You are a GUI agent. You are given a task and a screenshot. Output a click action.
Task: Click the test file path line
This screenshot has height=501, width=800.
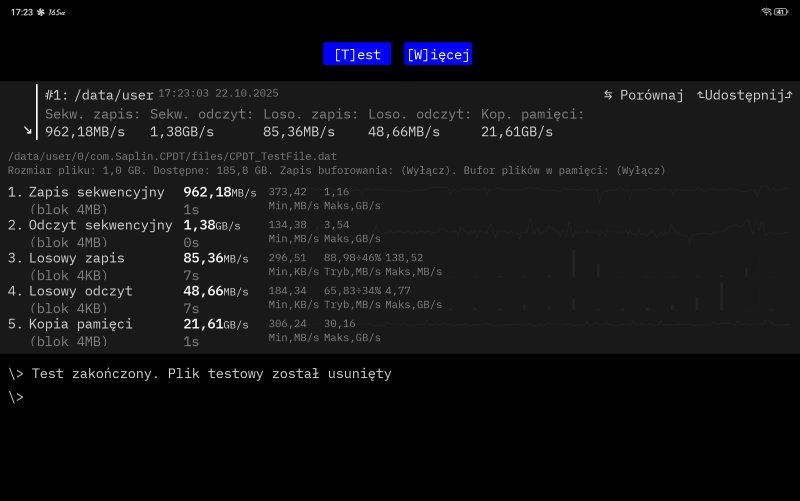(x=172, y=157)
